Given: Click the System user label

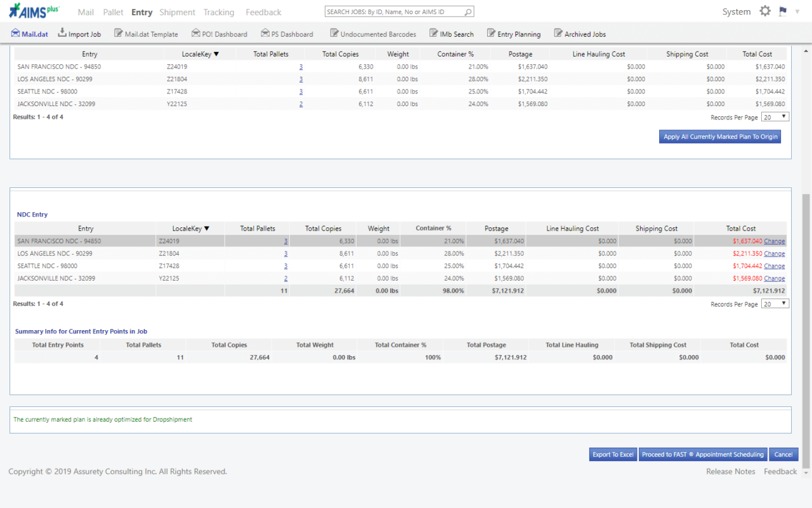Looking at the screenshot, I should point(737,12).
